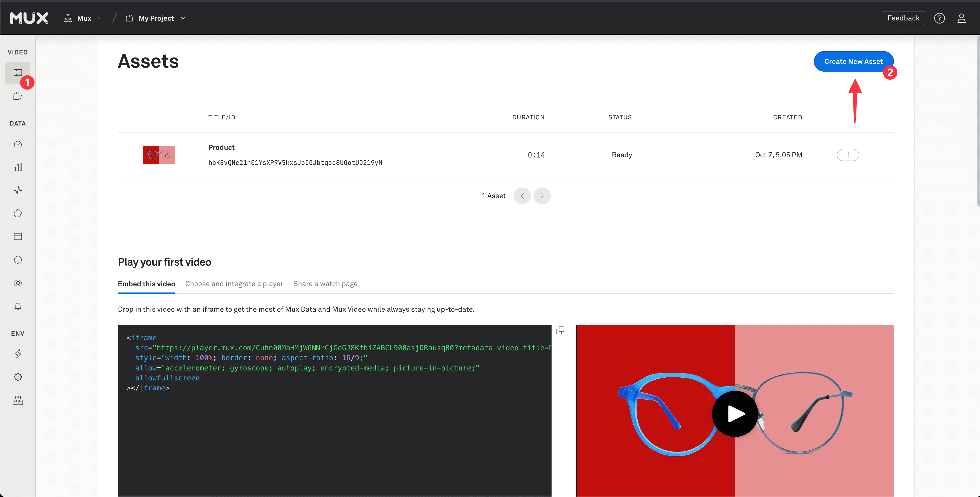The image size is (980, 497).
Task: Open the alerts exclamation icon in sidebar
Action: (x=18, y=259)
